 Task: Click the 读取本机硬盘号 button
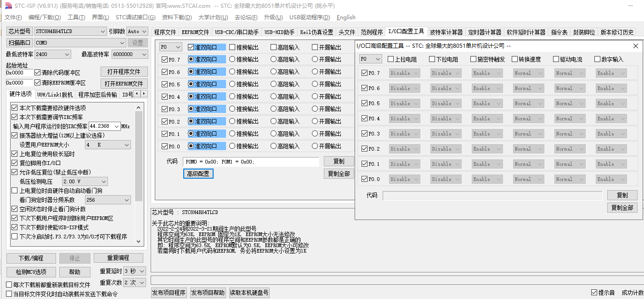pyautogui.click(x=249, y=293)
